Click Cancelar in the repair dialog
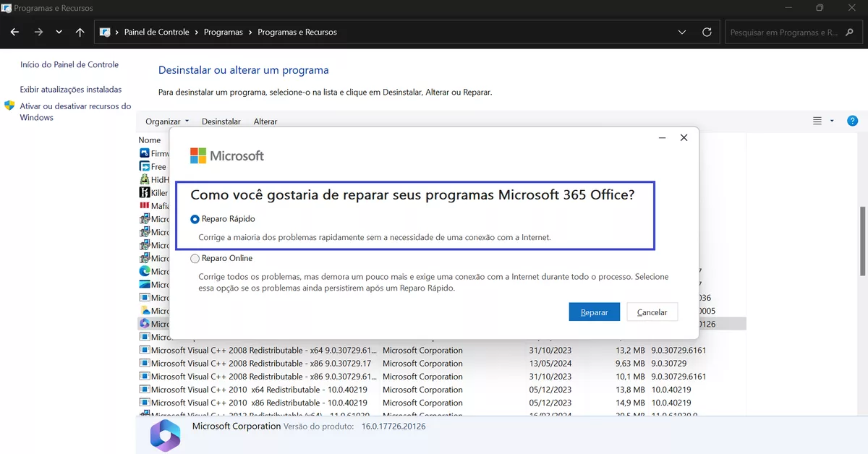Viewport: 868px width, 454px height. coord(652,312)
